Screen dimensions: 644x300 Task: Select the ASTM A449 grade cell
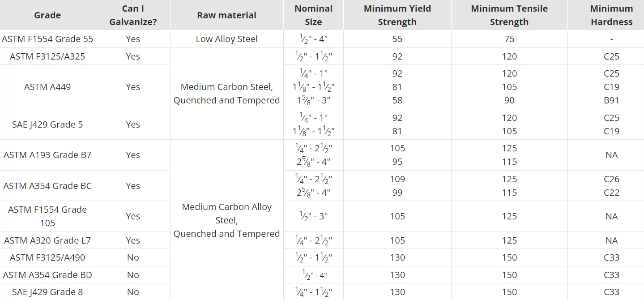(47, 87)
